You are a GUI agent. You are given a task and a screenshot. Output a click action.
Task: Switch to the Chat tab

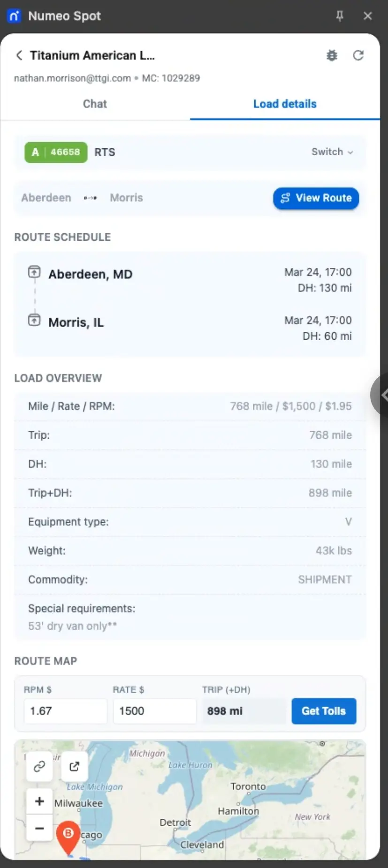click(x=95, y=104)
